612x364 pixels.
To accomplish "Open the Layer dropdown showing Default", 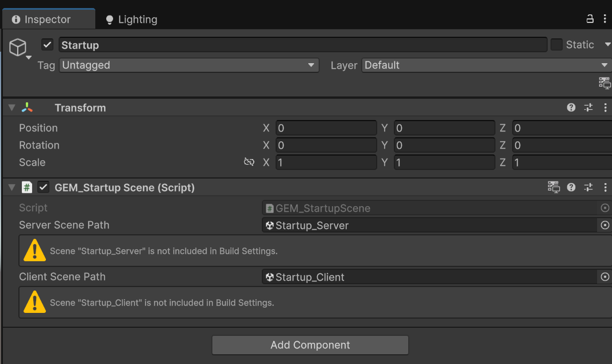I will click(x=486, y=65).
